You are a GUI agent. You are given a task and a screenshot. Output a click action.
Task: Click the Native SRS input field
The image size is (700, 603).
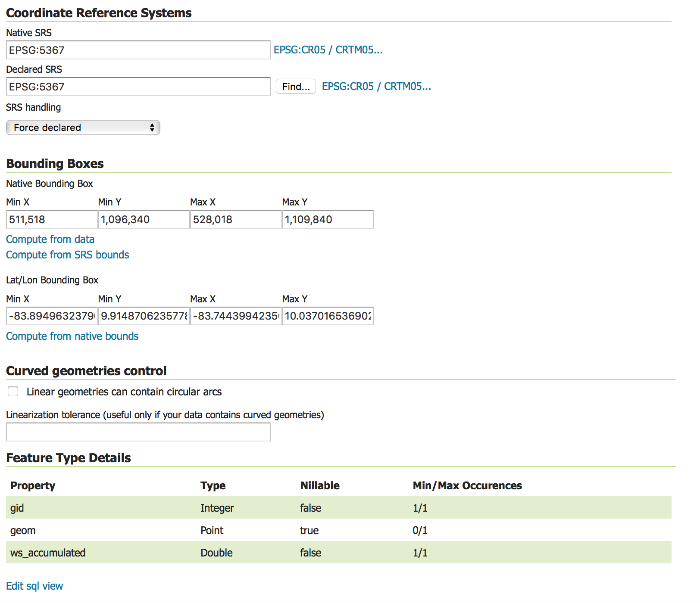tap(138, 50)
